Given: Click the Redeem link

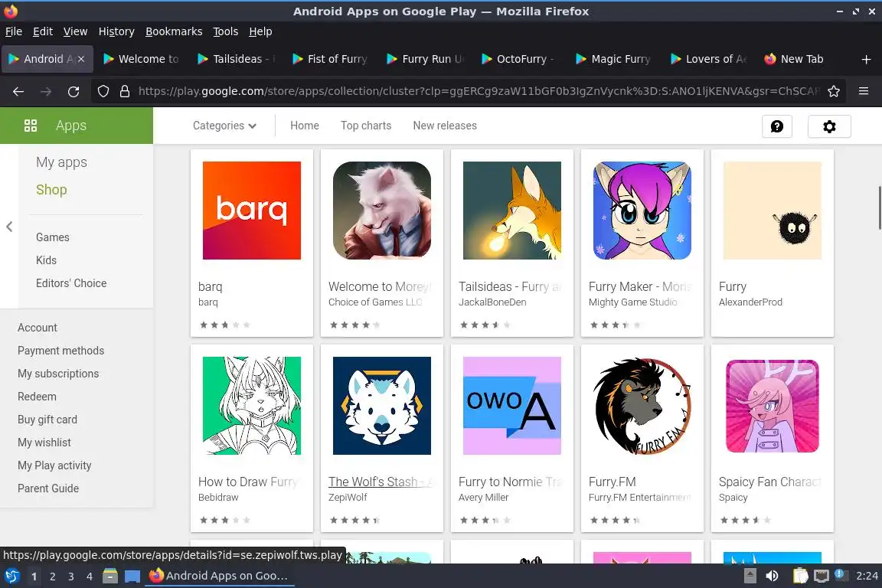Looking at the screenshot, I should (x=37, y=397).
